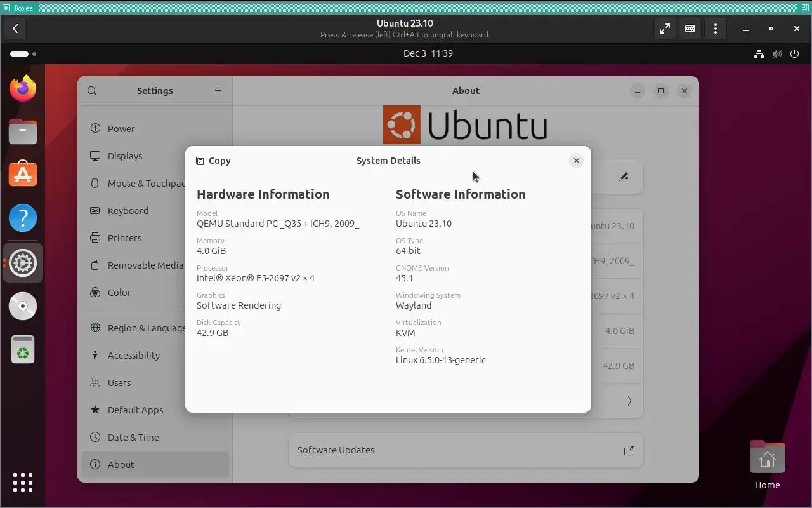
Task: Show applications grid in the dock
Action: 23,483
